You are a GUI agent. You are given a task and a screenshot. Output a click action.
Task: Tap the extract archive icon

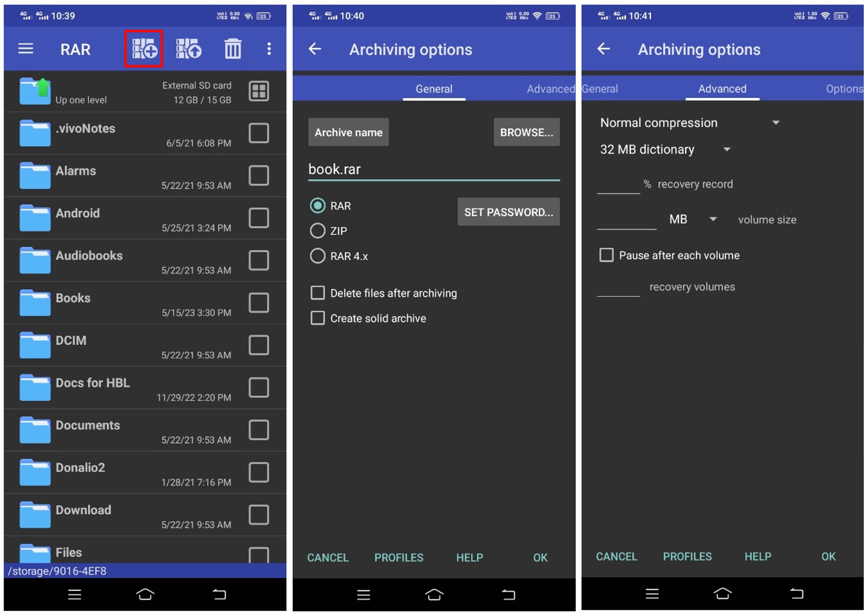[x=188, y=48]
